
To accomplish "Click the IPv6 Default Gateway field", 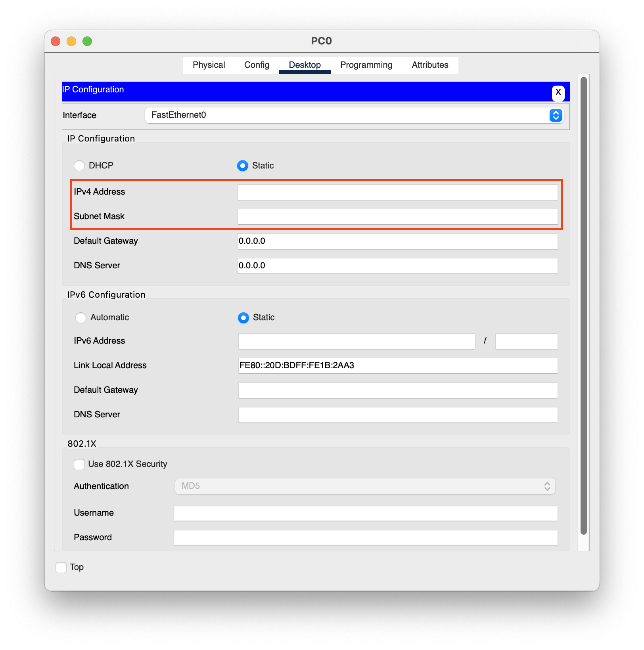I will point(398,390).
